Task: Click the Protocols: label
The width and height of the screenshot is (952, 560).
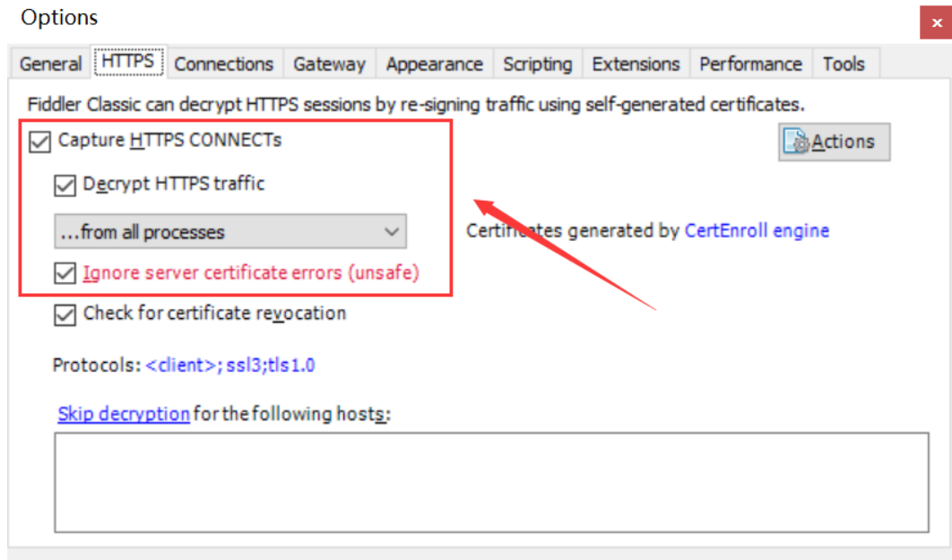Action: coord(97,366)
